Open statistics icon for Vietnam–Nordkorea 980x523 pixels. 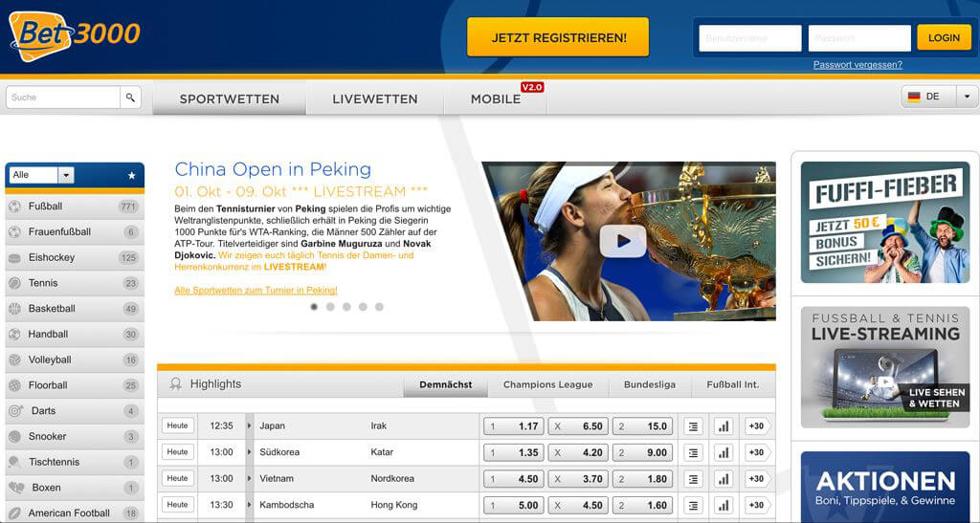click(x=724, y=479)
